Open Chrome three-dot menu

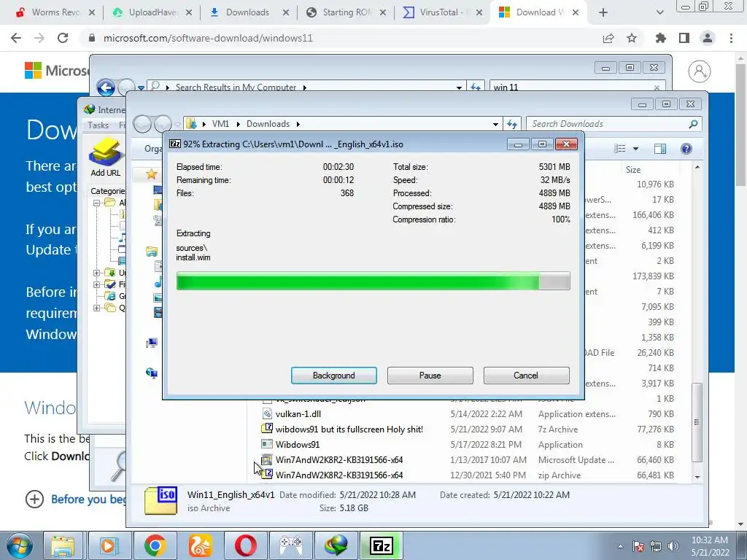click(x=731, y=38)
